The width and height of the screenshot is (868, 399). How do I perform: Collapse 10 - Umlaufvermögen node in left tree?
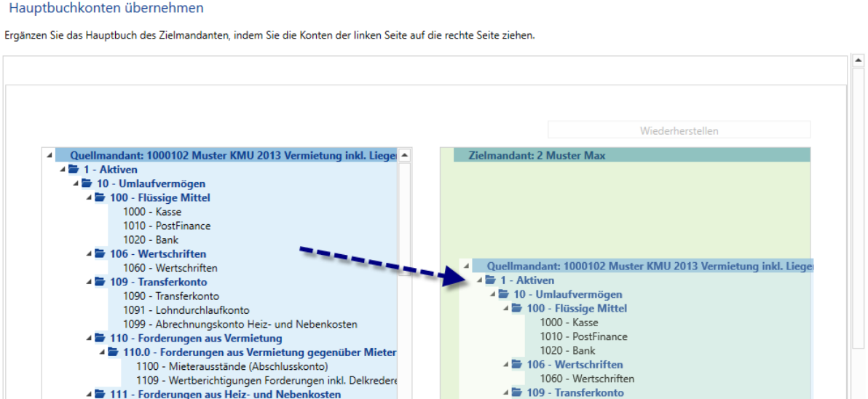click(x=76, y=183)
